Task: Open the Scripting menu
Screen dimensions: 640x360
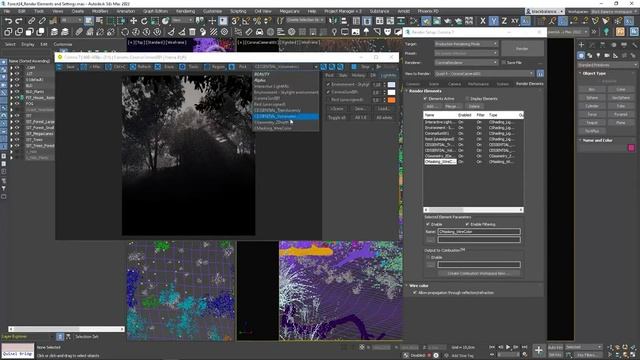Action: [x=238, y=11]
